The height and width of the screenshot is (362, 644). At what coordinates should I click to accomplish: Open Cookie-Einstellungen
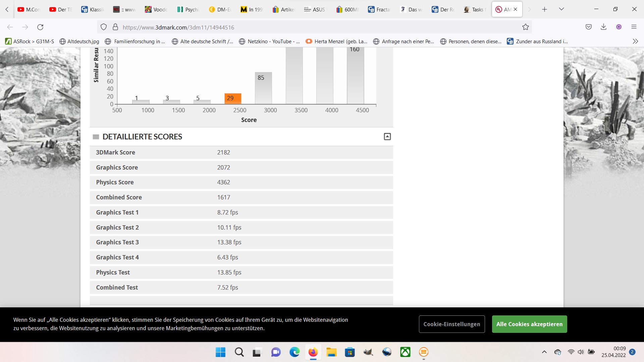point(451,324)
